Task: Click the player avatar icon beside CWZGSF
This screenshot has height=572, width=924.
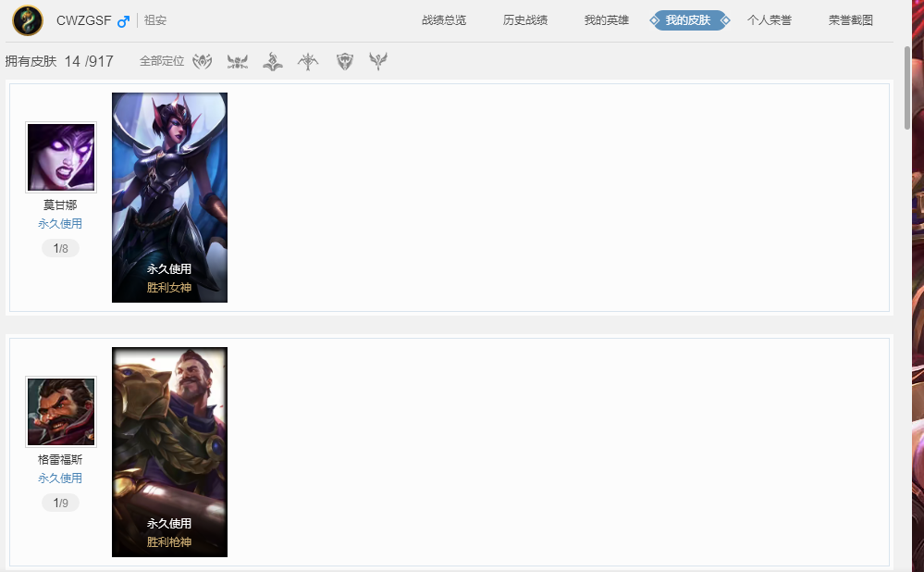Action: click(28, 20)
